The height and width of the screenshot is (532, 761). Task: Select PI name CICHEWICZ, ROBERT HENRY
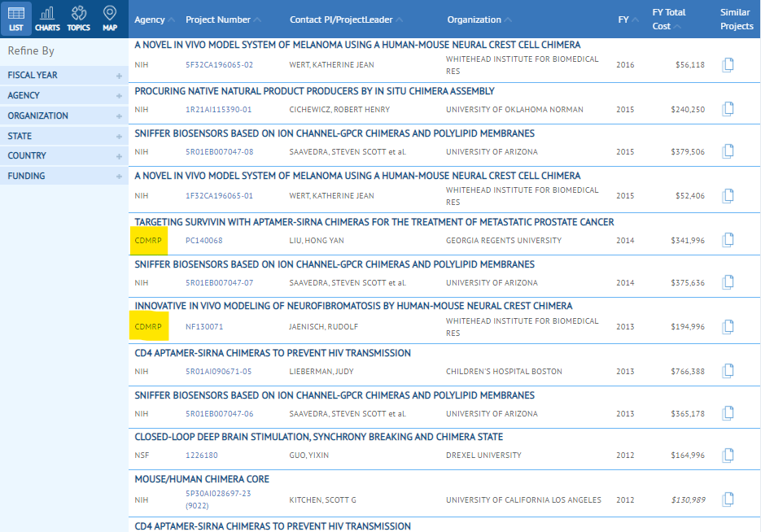pyautogui.click(x=339, y=110)
